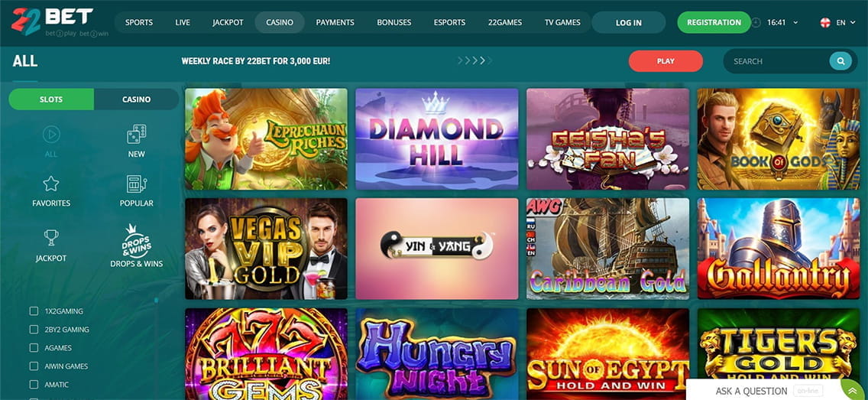
Task: Open the Jackpot trophy icon
Action: 51,238
